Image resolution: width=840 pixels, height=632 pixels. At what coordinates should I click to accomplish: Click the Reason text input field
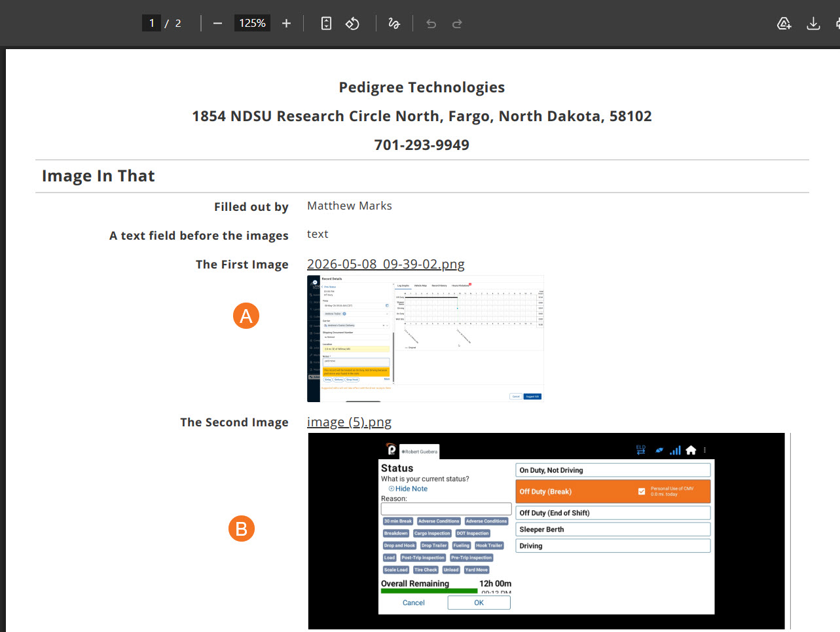tap(446, 509)
